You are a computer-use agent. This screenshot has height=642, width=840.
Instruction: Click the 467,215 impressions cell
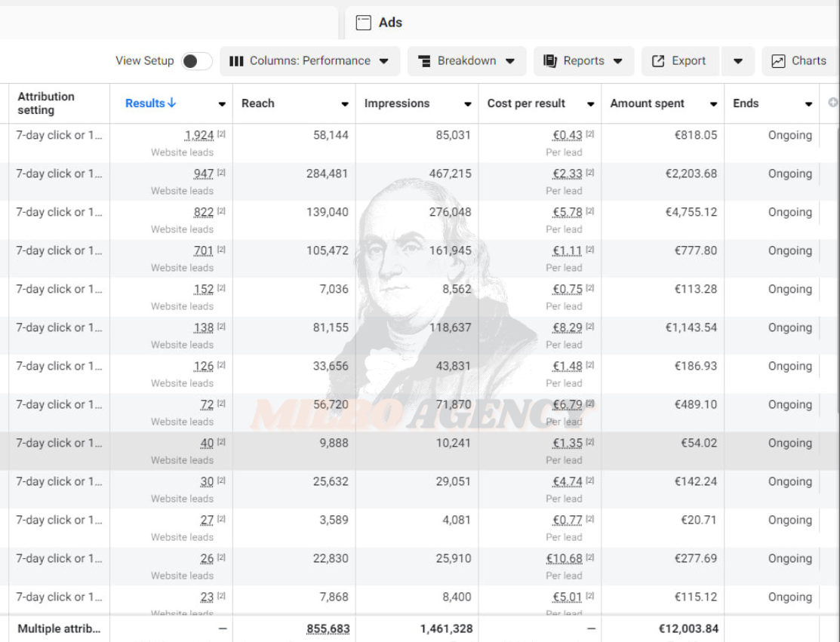pos(450,174)
